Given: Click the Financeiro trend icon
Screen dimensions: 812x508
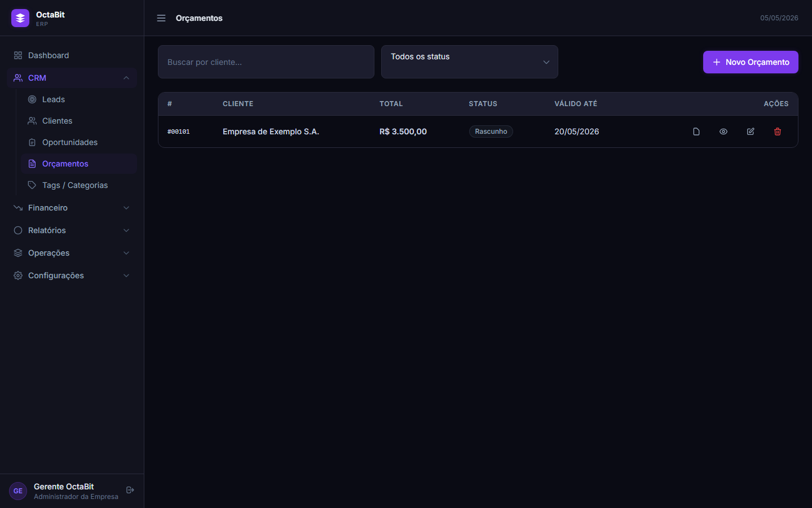Looking at the screenshot, I should pyautogui.click(x=18, y=208).
